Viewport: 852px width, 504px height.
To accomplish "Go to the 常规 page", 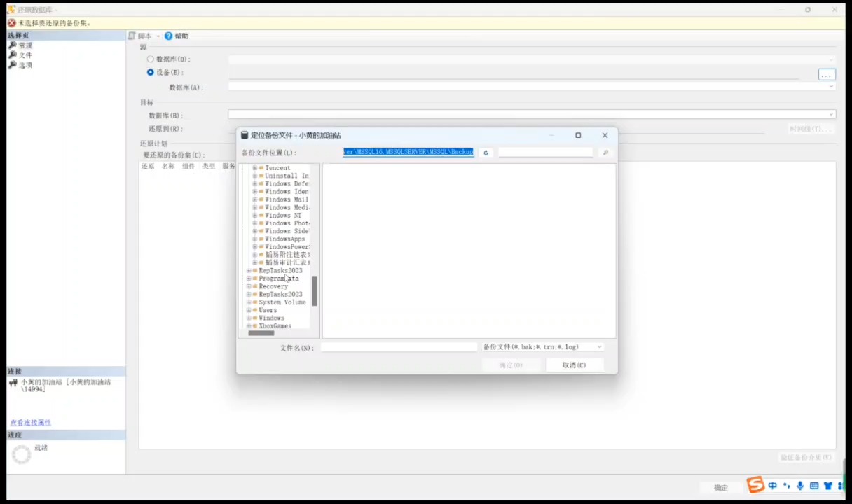I will point(25,45).
